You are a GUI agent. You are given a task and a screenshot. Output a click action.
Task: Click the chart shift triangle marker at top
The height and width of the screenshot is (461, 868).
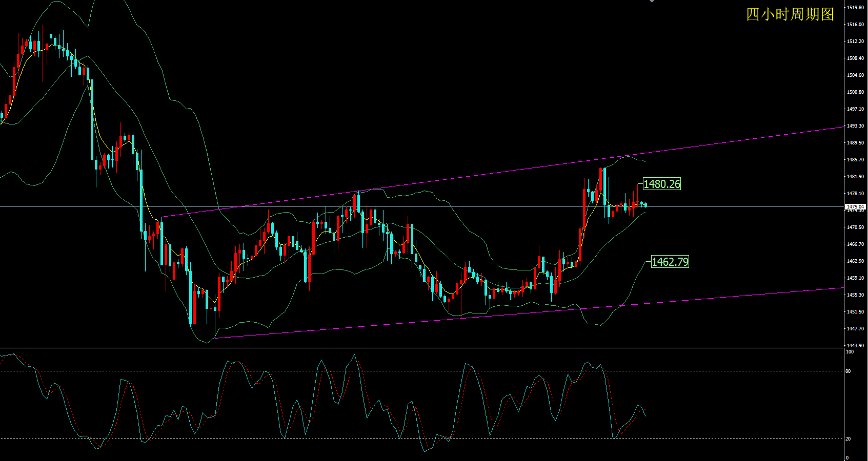652,2
